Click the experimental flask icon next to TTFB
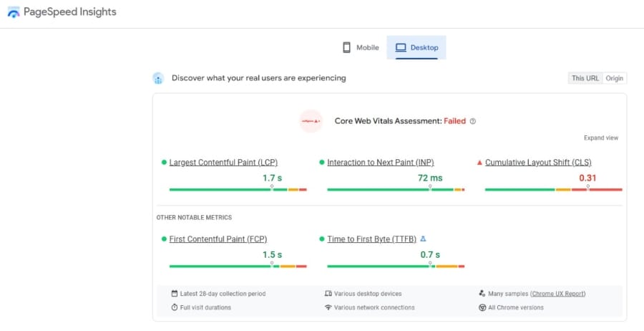The height and width of the screenshot is (331, 644). coord(422,239)
